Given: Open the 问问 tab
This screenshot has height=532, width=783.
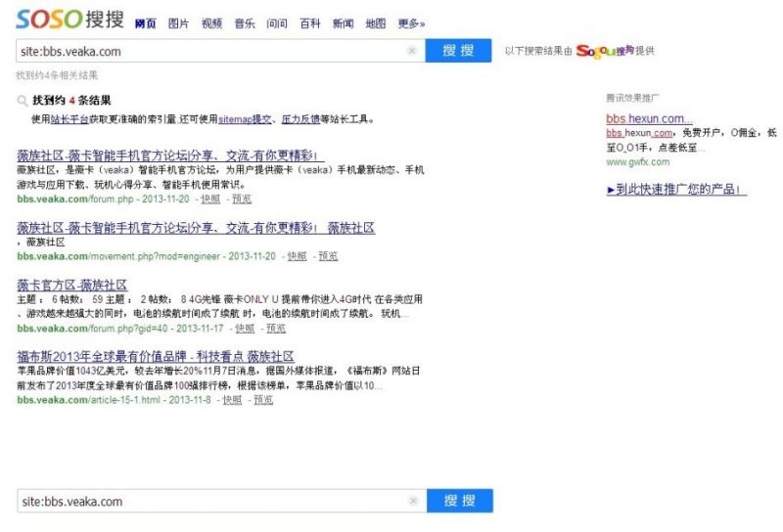Looking at the screenshot, I should (x=277, y=23).
